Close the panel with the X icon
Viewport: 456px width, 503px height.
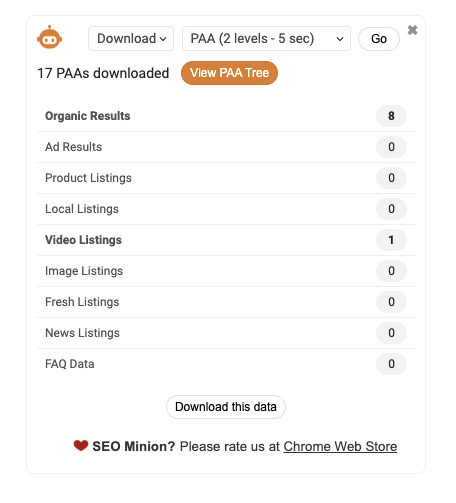[412, 30]
